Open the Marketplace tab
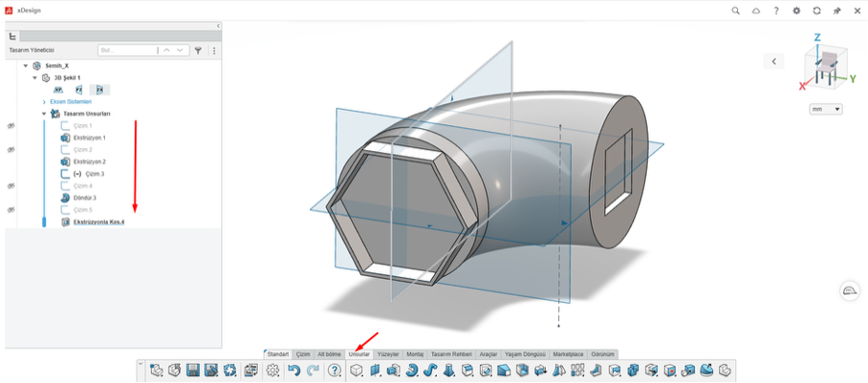 click(569, 354)
